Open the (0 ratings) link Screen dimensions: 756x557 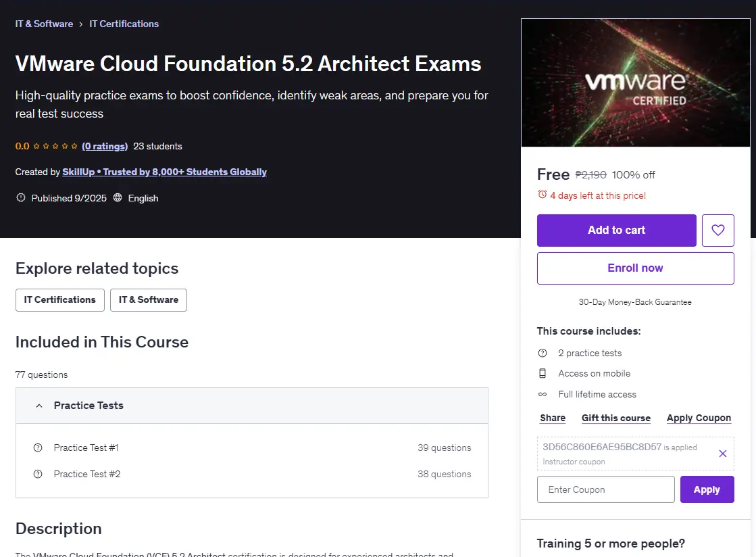click(105, 146)
